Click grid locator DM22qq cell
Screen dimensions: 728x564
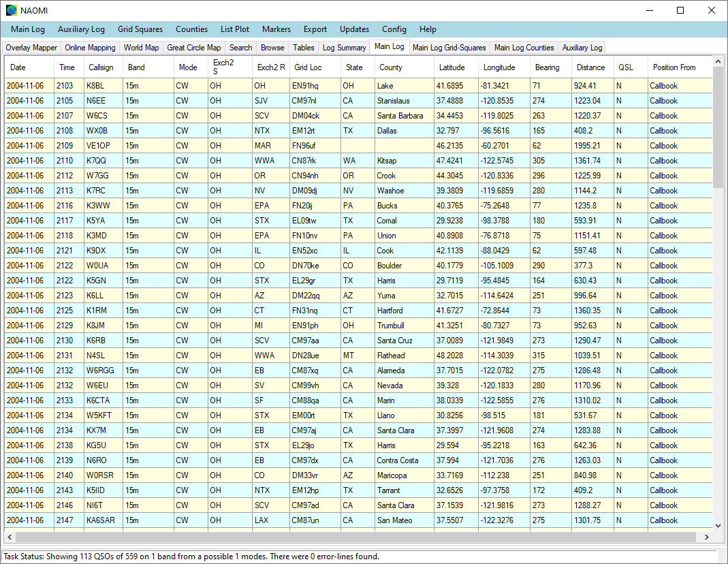(x=315, y=296)
